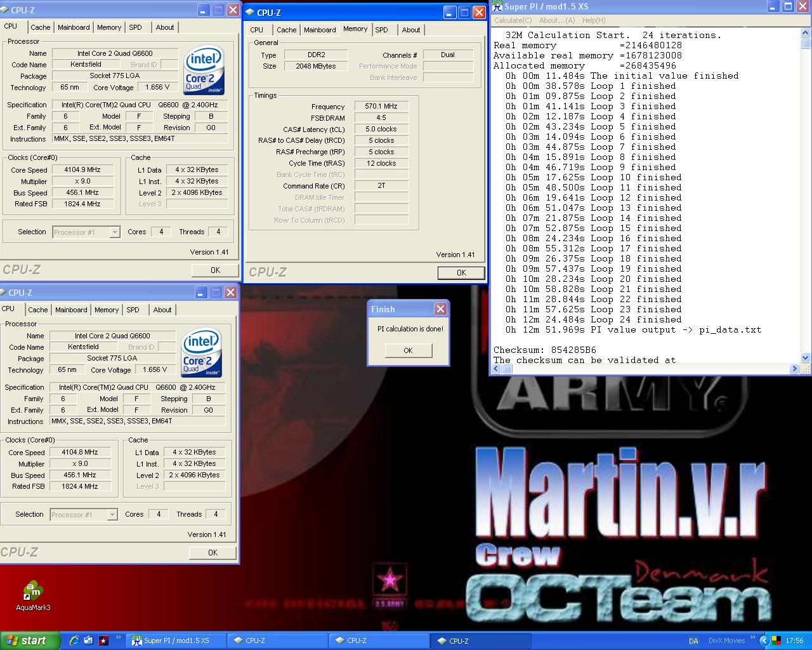
Task: Click the DA language indicator on taskbar
Action: 693,640
